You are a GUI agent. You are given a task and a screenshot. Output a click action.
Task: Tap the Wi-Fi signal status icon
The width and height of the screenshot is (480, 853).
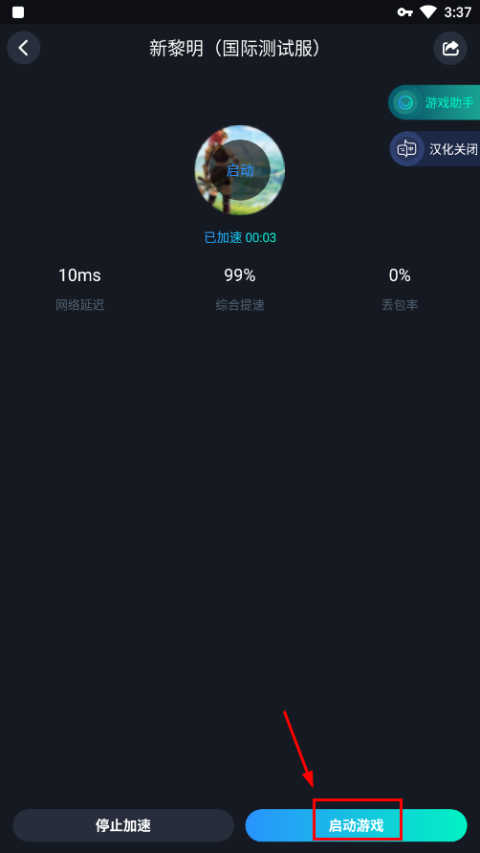pos(428,12)
